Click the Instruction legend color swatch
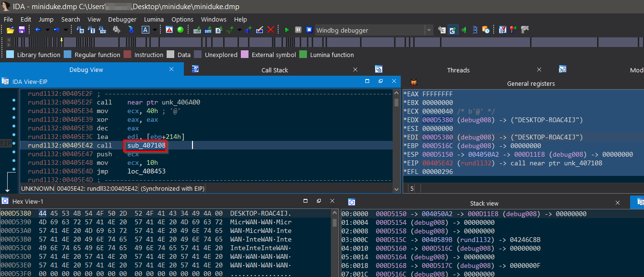The height and width of the screenshot is (277, 644). pyautogui.click(x=127, y=55)
